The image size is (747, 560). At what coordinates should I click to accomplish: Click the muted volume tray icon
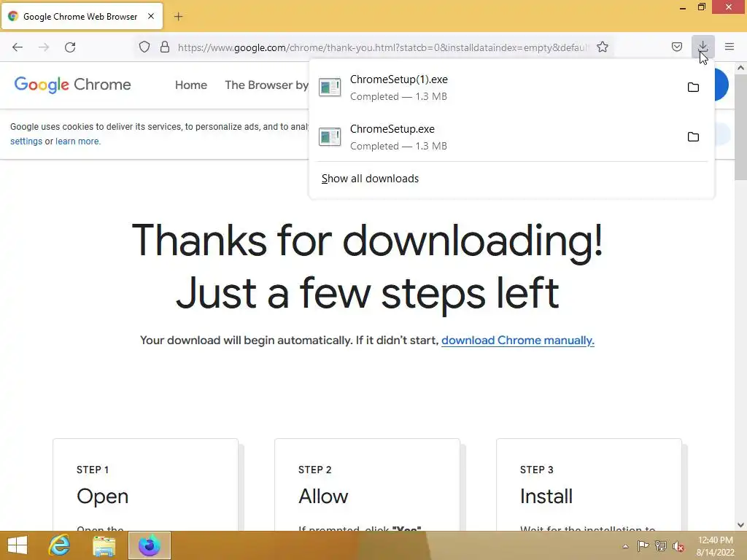tap(678, 546)
